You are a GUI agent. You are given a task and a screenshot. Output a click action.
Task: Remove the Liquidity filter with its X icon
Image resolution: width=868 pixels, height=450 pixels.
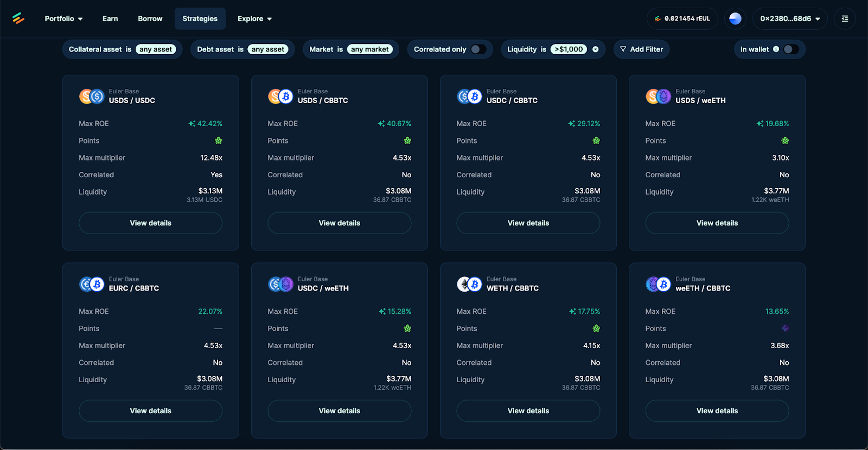tap(595, 49)
